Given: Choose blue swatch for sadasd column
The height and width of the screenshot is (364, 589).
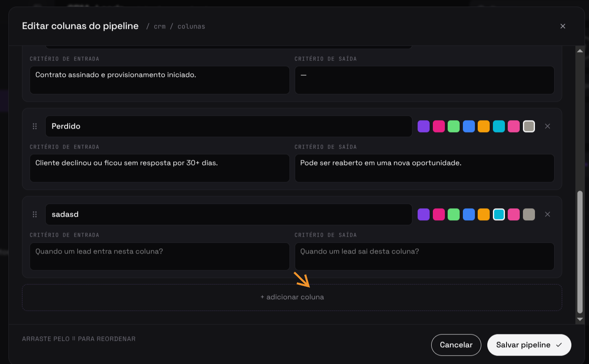Looking at the screenshot, I should pyautogui.click(x=469, y=214).
